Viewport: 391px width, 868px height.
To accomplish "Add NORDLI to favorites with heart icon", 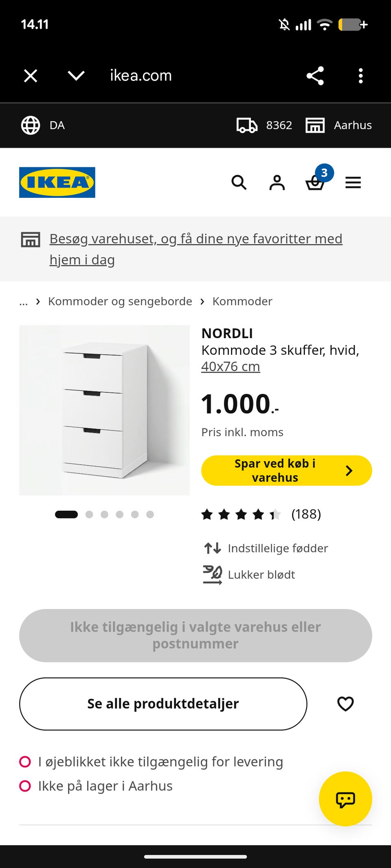I will coord(345,704).
